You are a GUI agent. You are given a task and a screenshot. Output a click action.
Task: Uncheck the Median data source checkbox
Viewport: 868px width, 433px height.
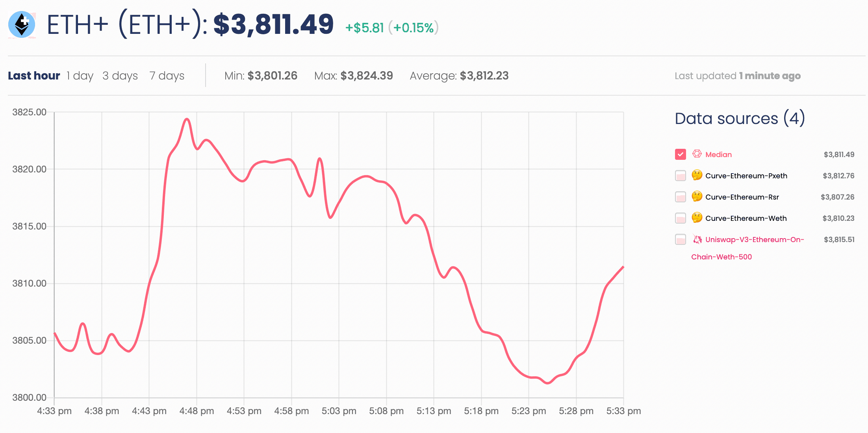tap(680, 154)
